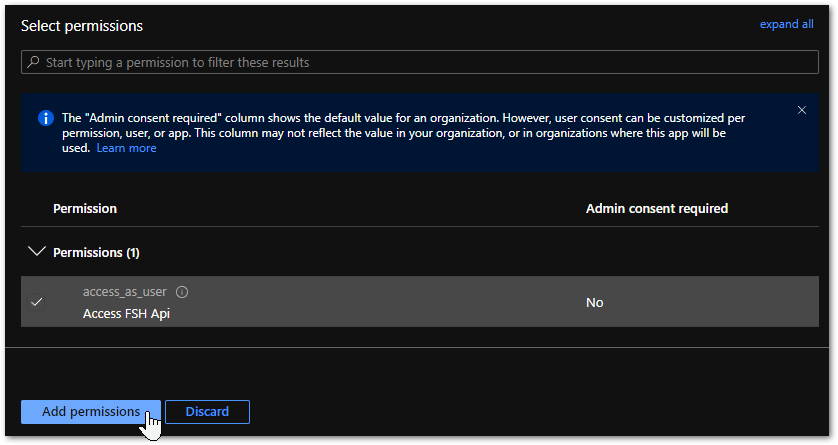Click the "expand all" link

pyautogui.click(x=786, y=24)
